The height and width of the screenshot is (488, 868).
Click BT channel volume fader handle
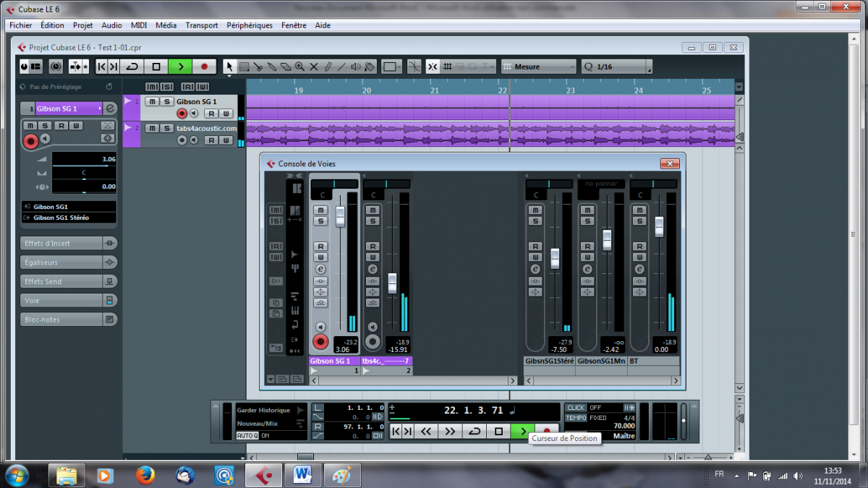pyautogui.click(x=659, y=226)
